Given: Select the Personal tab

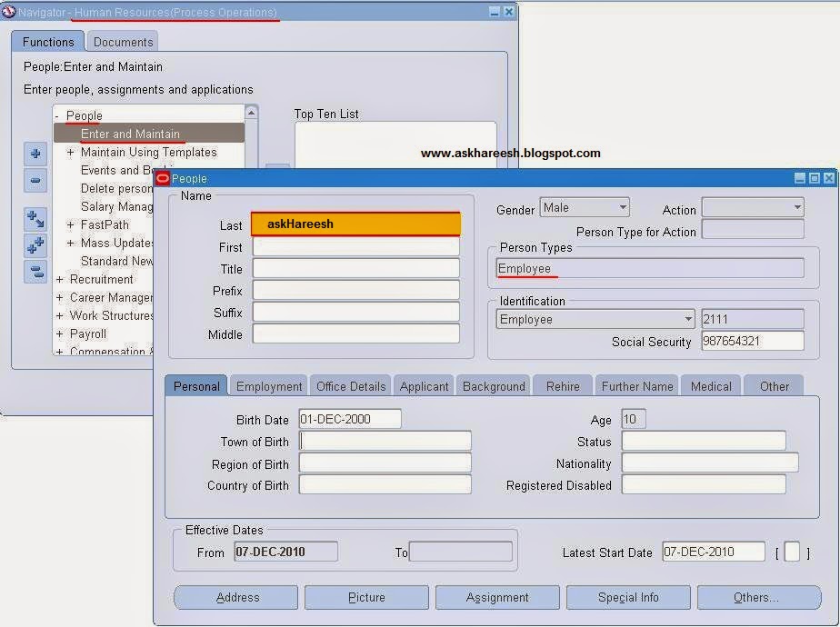Looking at the screenshot, I should tap(196, 386).
